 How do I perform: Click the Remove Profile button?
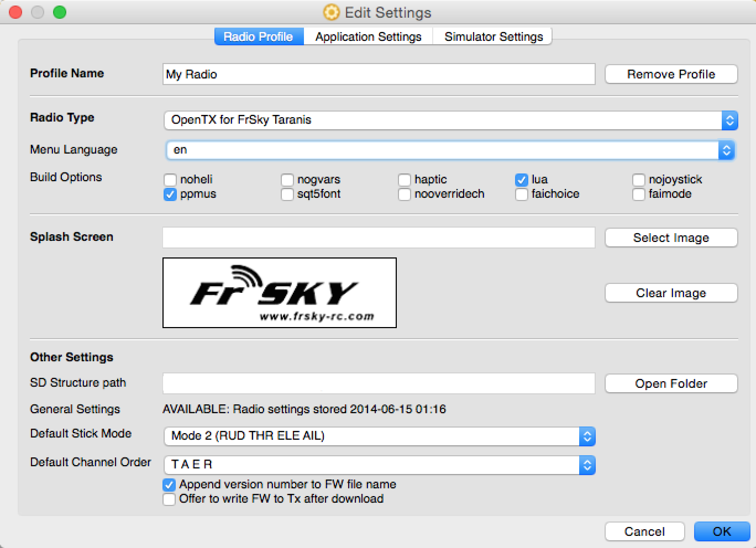tap(671, 74)
